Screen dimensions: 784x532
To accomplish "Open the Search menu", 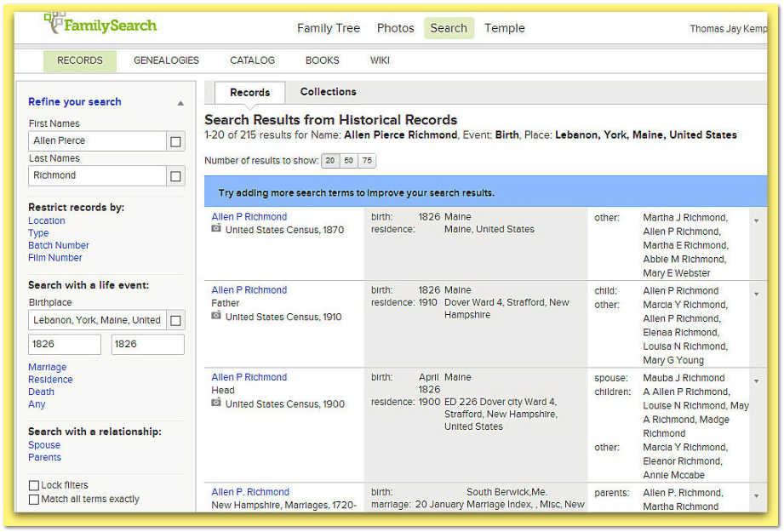I will click(449, 28).
